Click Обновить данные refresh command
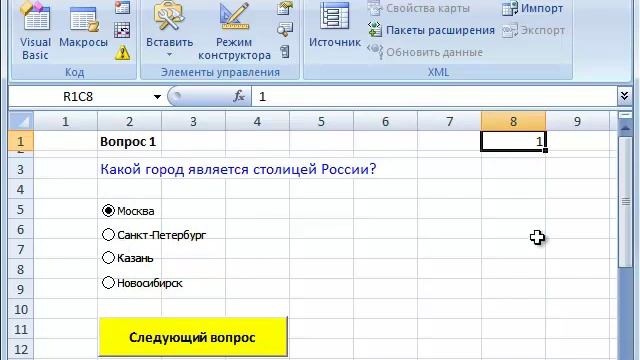The width and height of the screenshot is (640, 360). point(425,52)
